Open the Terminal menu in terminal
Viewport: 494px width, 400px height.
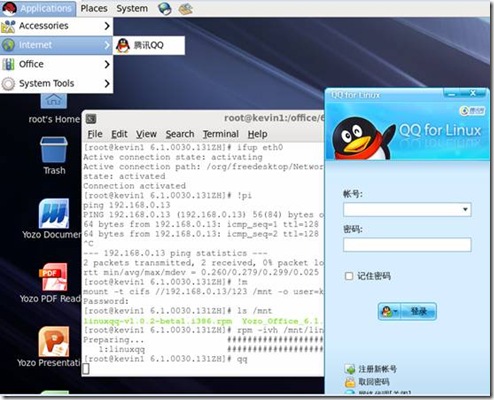tap(221, 134)
